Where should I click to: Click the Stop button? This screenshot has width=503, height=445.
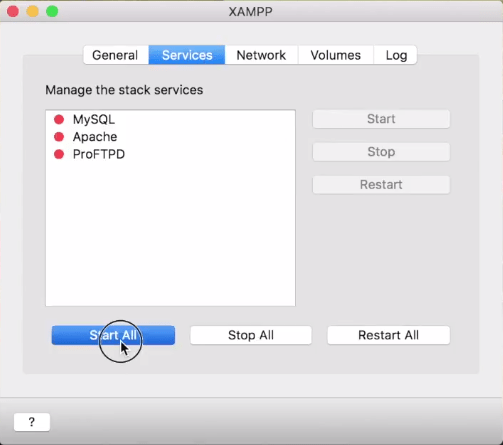[x=381, y=152]
